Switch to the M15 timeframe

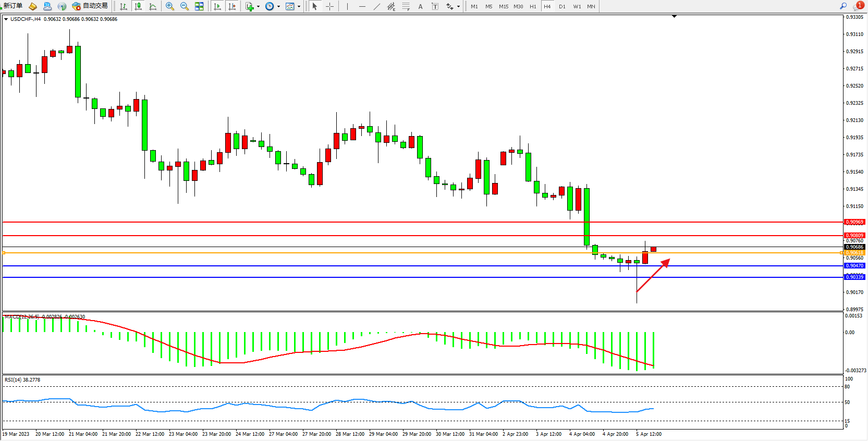pos(503,6)
